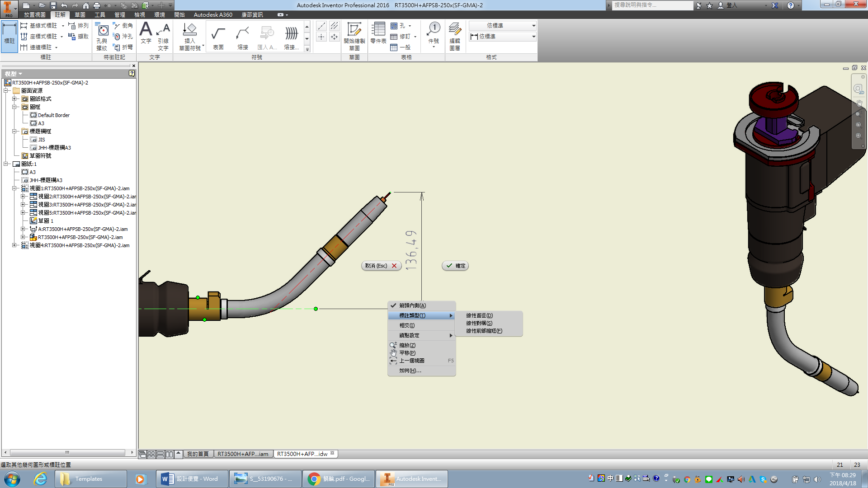Choose the 座標式標註 ordinate dimension tool
Image resolution: width=868 pixels, height=488 pixels.
click(x=39, y=37)
